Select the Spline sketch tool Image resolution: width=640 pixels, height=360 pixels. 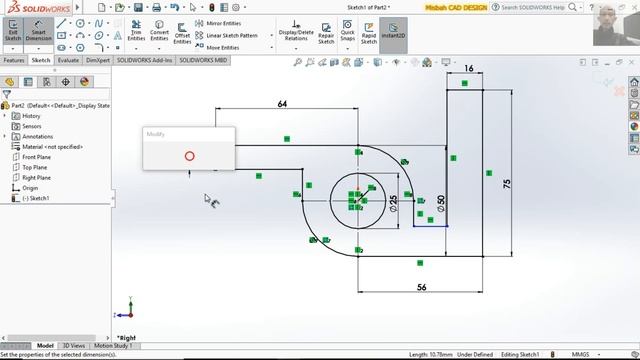click(x=99, y=23)
